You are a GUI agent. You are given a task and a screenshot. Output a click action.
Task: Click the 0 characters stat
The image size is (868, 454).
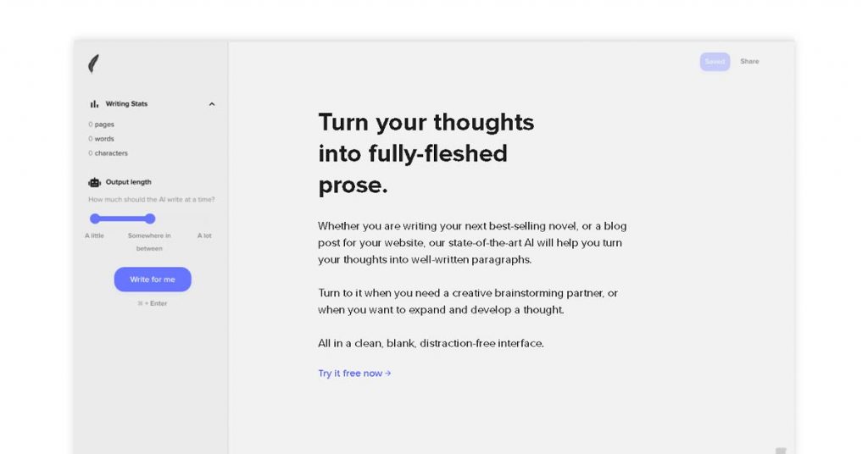pyautogui.click(x=108, y=153)
